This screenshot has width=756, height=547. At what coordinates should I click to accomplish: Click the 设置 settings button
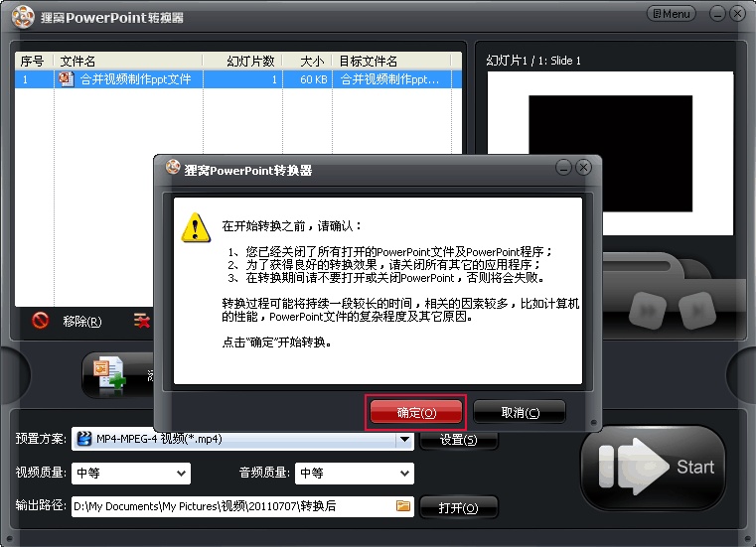point(458,439)
